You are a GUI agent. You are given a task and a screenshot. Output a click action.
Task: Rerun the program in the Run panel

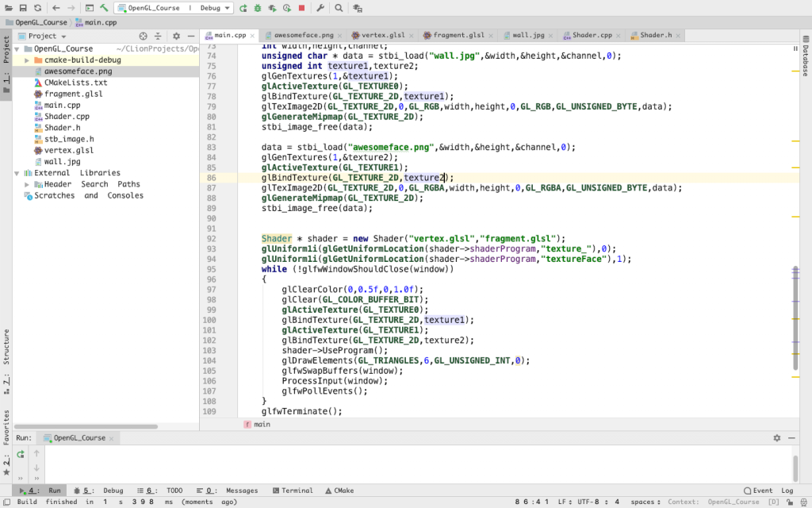(20, 454)
